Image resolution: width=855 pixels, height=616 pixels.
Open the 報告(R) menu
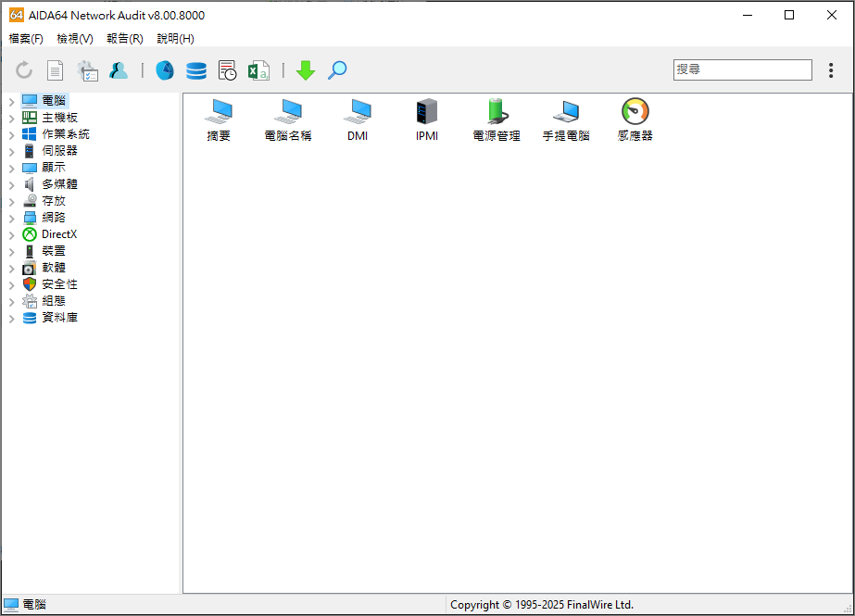125,39
